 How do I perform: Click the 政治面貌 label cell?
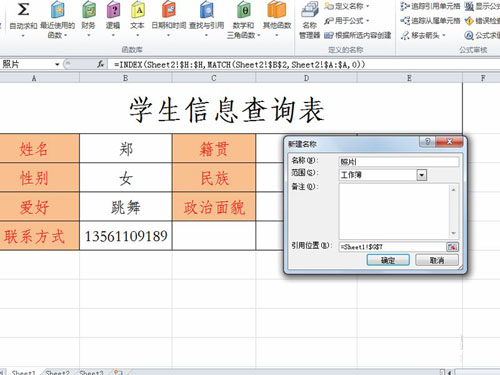point(214,207)
